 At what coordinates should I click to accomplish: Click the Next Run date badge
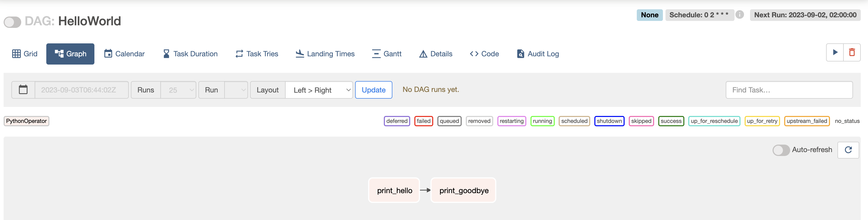coord(805,15)
